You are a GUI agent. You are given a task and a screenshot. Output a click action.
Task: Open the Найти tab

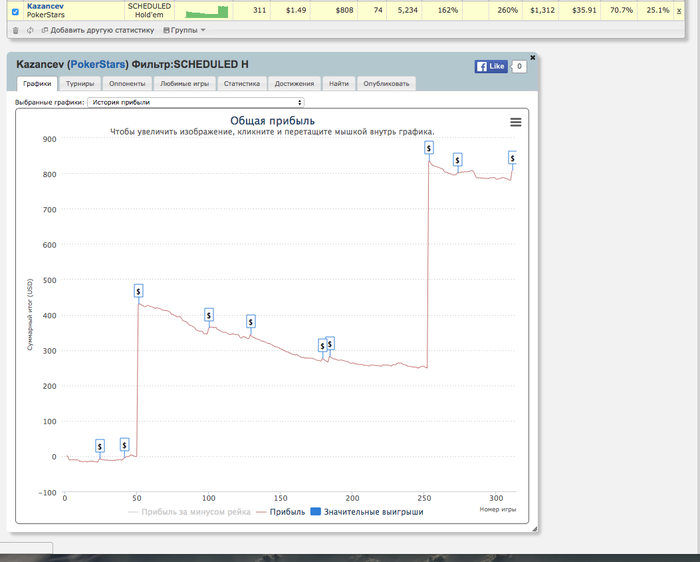click(x=339, y=83)
